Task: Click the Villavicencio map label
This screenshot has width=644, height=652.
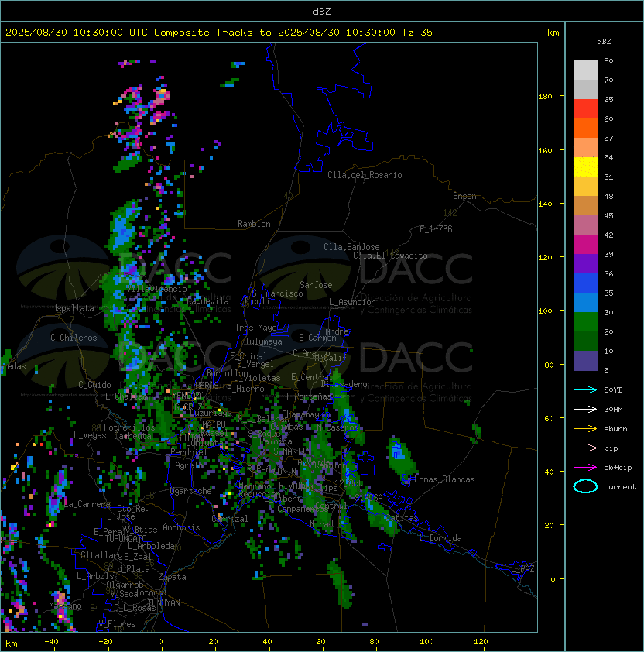Action: (156, 288)
